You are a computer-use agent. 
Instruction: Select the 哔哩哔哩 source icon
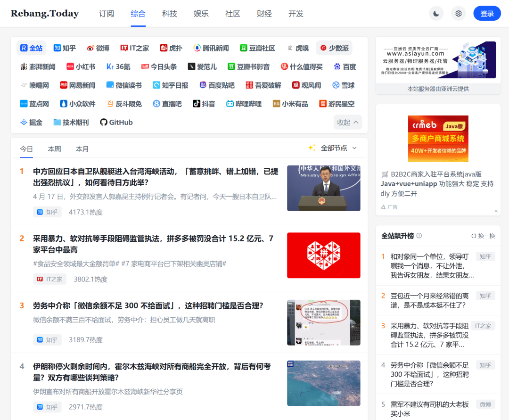(244, 104)
